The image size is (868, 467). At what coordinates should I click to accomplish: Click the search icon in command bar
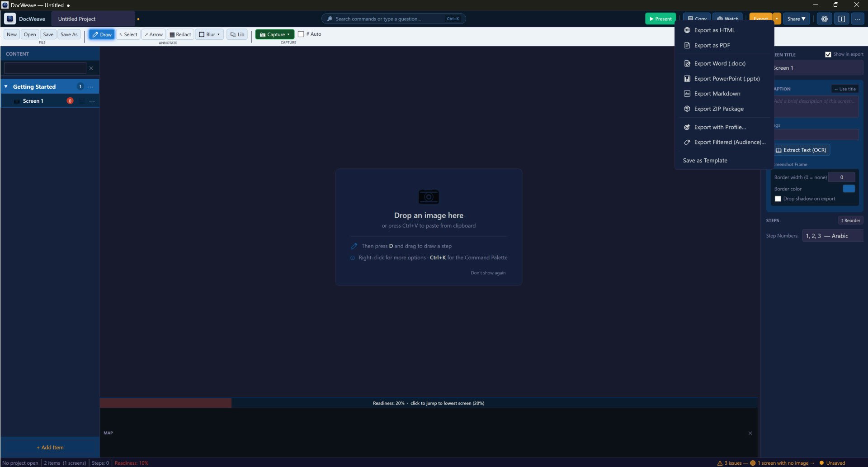(330, 19)
